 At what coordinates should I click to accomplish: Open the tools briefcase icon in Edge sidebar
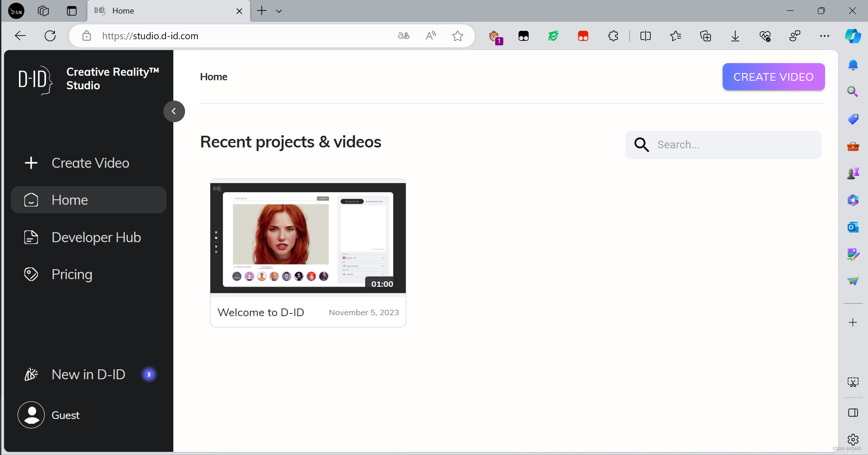tap(853, 146)
